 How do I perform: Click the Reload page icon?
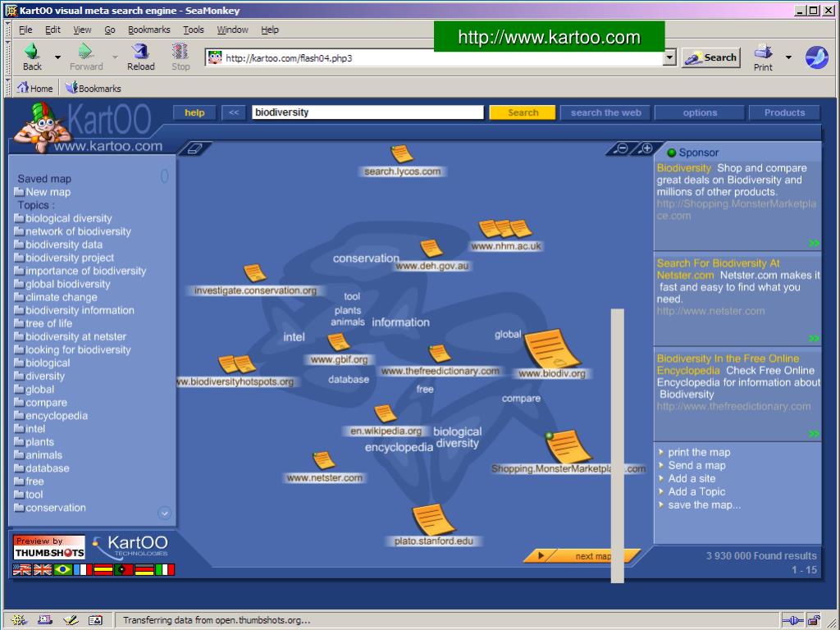(x=140, y=51)
